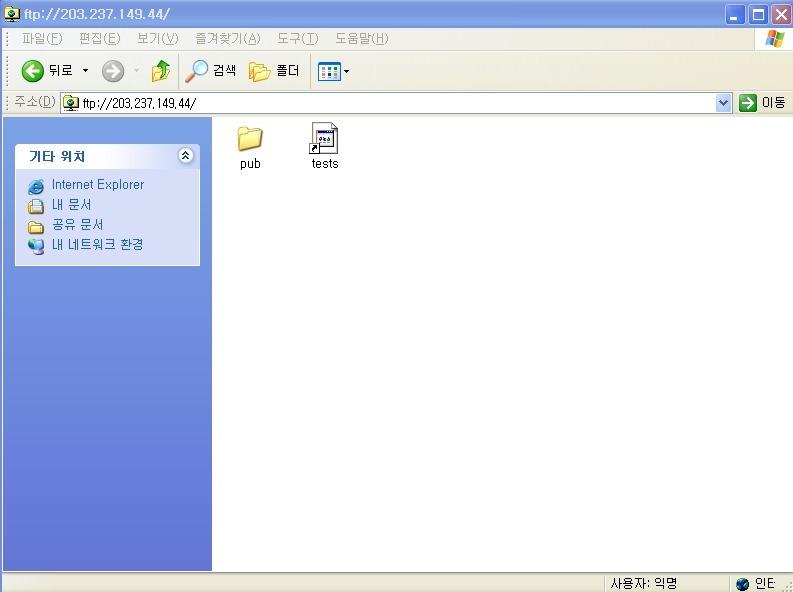793x592 pixels.
Task: Click the 내 네트워크 환경 network icon
Action: click(x=36, y=246)
